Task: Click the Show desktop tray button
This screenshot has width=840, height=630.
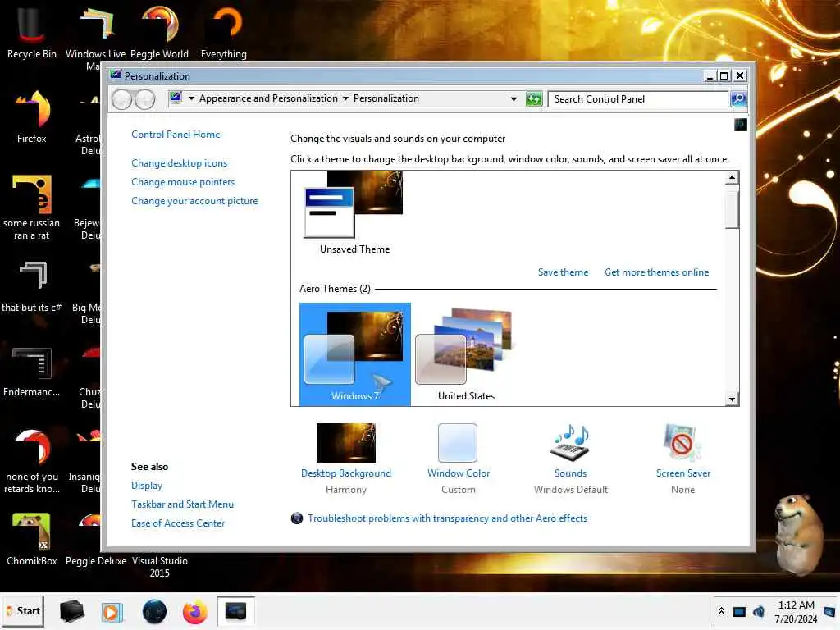Action: [829, 611]
